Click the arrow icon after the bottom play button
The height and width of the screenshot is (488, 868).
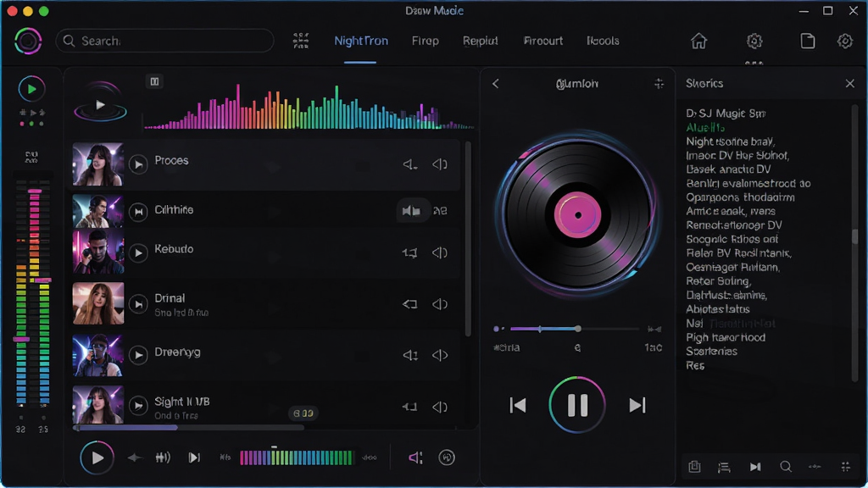pyautogui.click(x=135, y=457)
